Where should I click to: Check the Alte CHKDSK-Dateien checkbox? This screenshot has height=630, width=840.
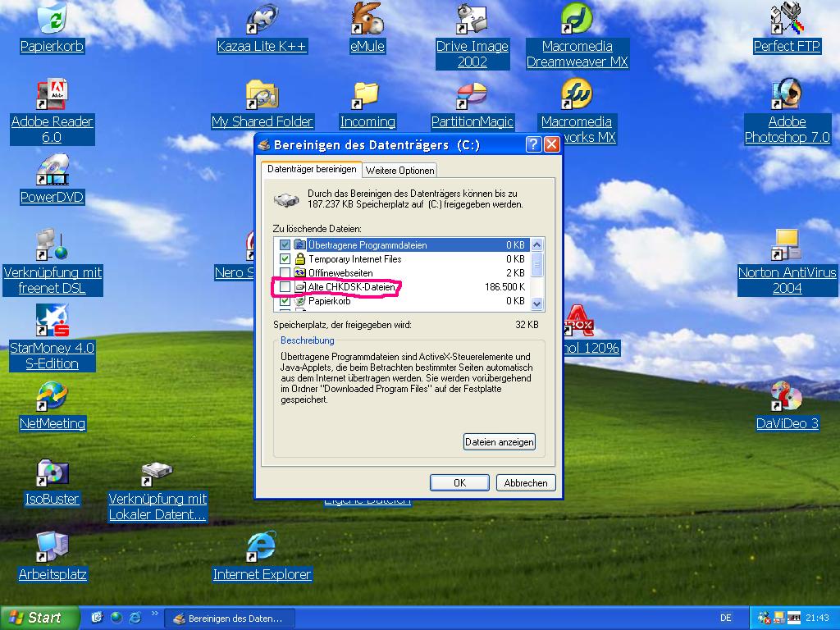[x=285, y=286]
